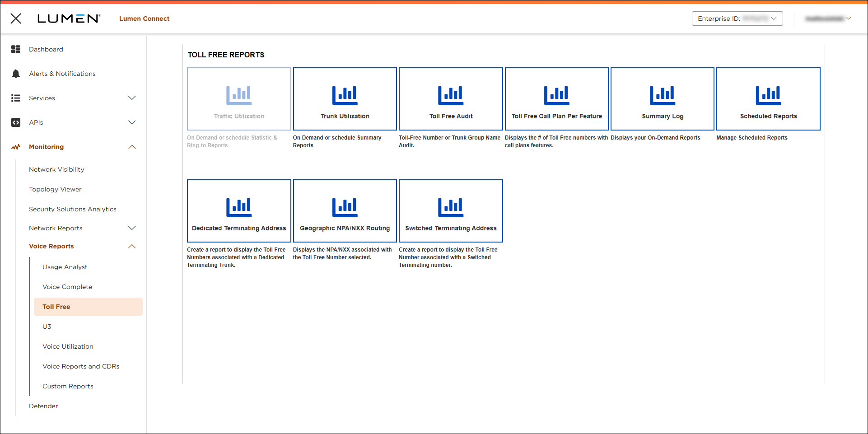
Task: Open Toll Free Call Plan Per Feature tile
Action: tap(556, 99)
